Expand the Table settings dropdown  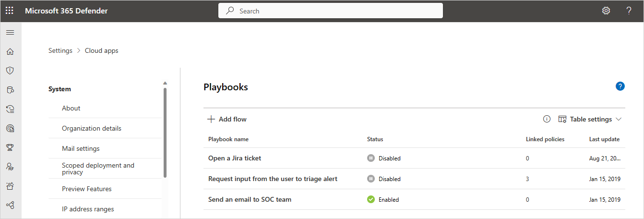click(x=590, y=119)
